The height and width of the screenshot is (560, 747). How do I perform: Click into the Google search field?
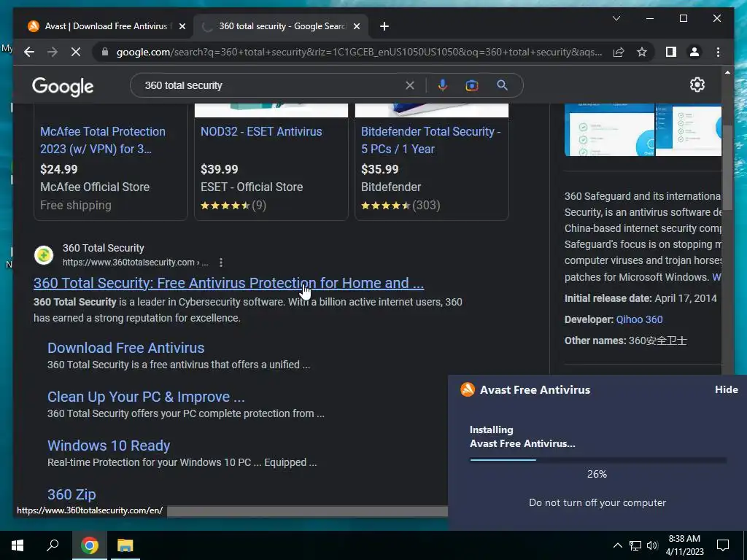tap(271, 85)
